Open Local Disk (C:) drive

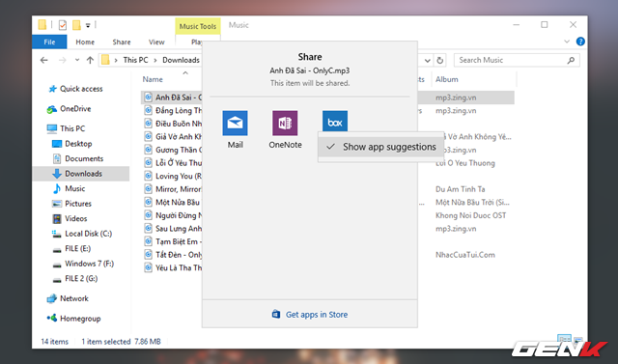(x=82, y=234)
